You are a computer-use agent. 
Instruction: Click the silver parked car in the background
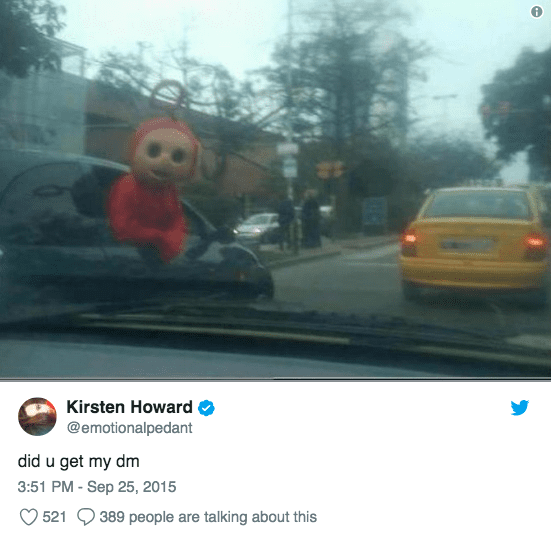coord(257,227)
